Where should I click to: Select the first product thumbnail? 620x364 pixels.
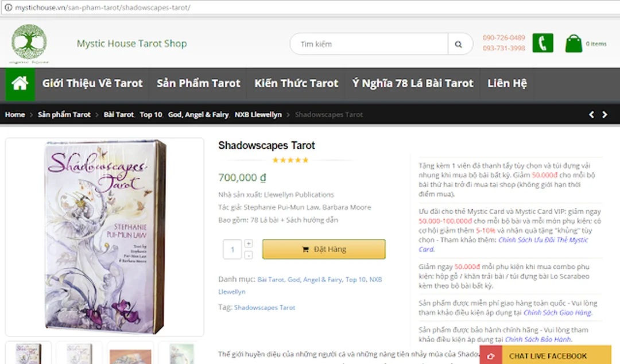point(28,353)
